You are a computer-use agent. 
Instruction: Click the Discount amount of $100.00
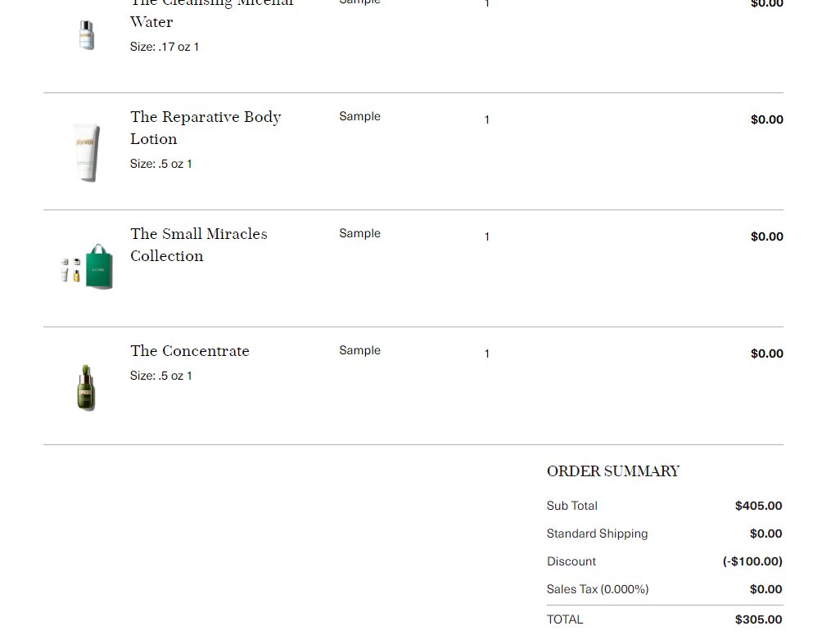click(x=752, y=561)
